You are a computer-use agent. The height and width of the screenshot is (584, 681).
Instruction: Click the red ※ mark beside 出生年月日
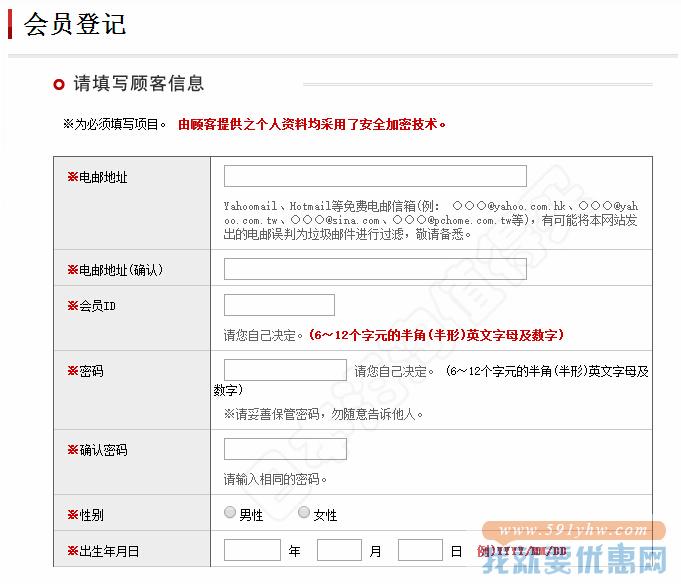click(x=72, y=551)
